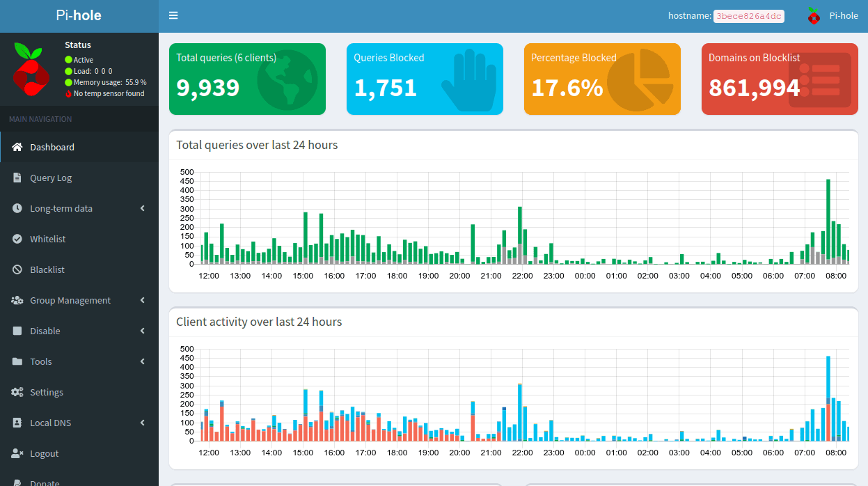Click the Query Log file icon
Viewport: 868px width, 486px height.
(17, 178)
